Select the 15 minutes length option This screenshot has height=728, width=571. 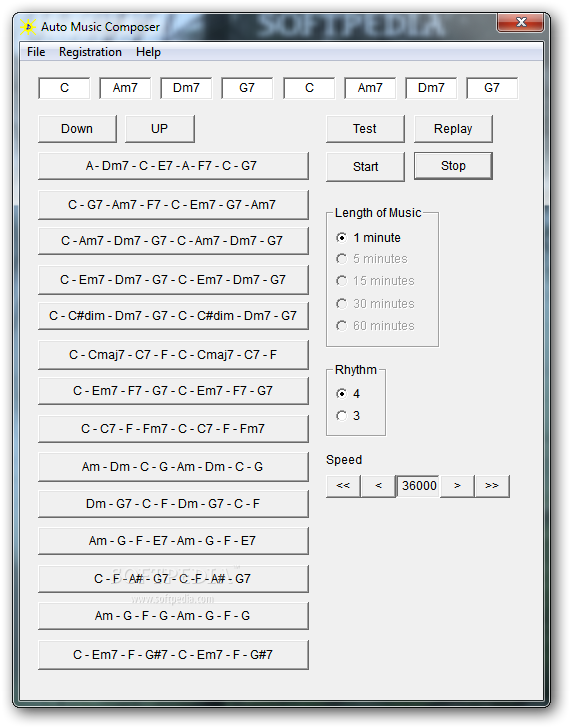[x=376, y=281]
